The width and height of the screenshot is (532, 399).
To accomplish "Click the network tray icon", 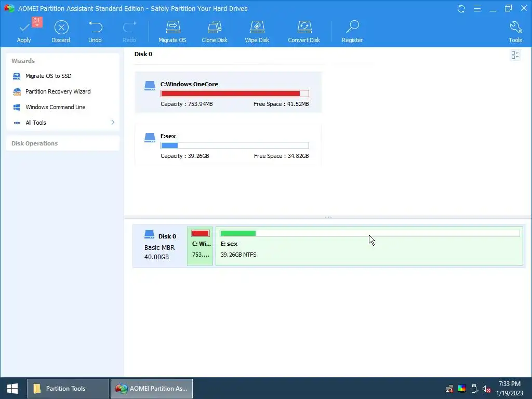I will tap(449, 389).
